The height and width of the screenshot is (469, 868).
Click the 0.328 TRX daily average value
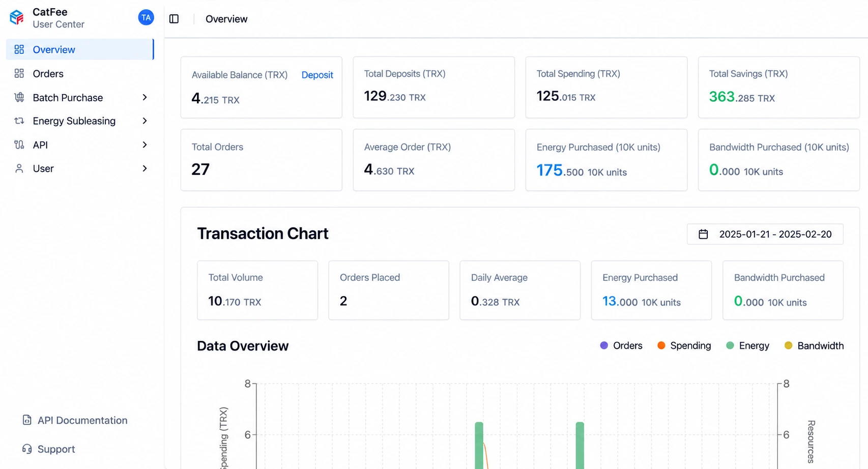point(495,301)
